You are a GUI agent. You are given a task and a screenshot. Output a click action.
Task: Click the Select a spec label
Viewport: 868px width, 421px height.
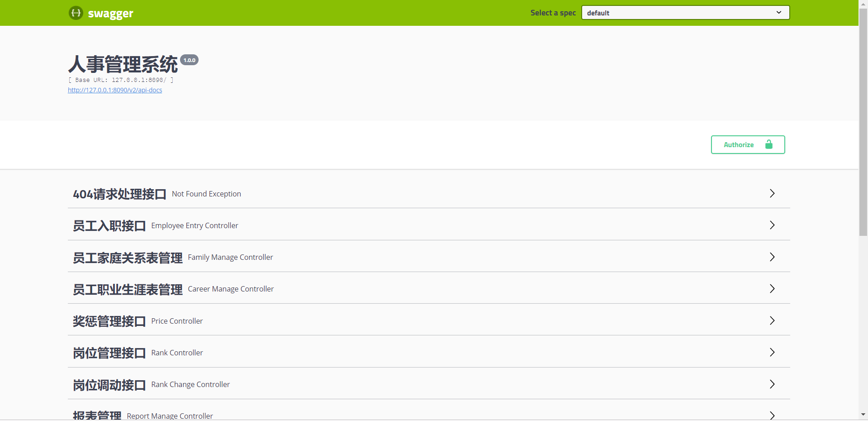tap(553, 13)
